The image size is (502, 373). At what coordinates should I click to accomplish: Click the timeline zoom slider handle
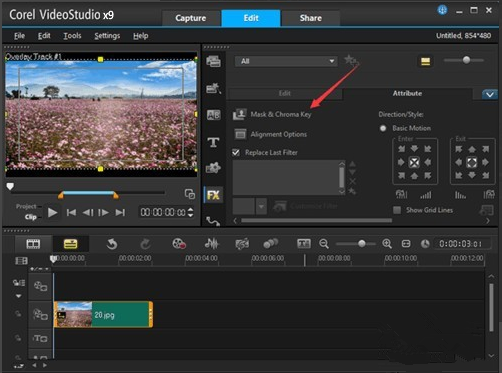(x=362, y=244)
